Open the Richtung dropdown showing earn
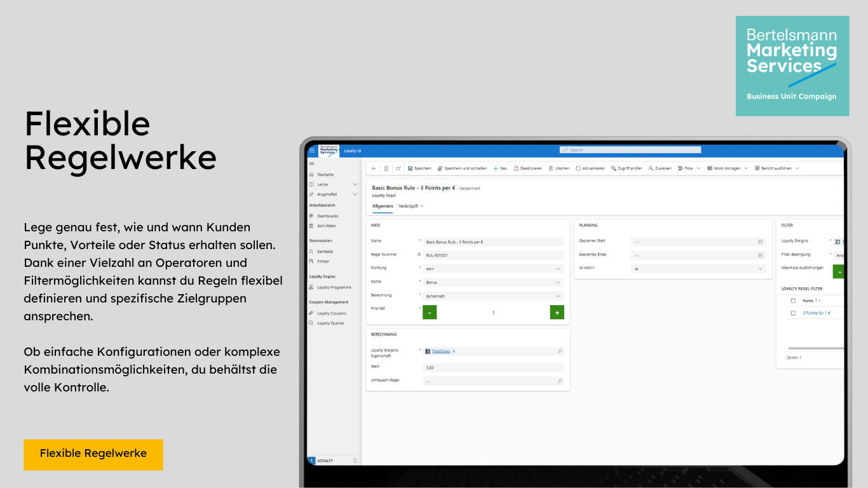Image resolution: width=868 pixels, height=488 pixels. pos(493,269)
